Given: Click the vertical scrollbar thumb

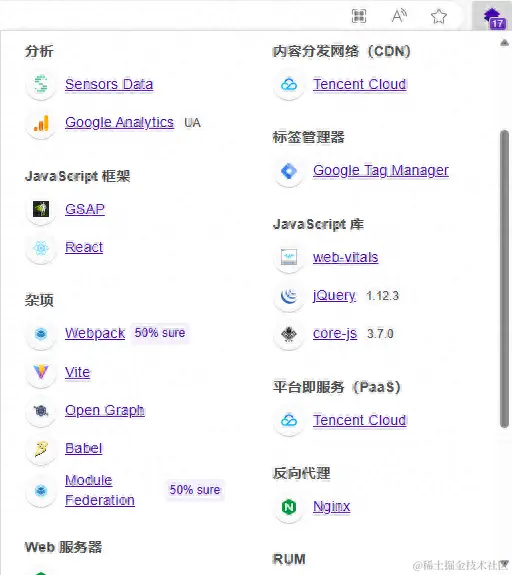Looking at the screenshot, I should [x=504, y=279].
